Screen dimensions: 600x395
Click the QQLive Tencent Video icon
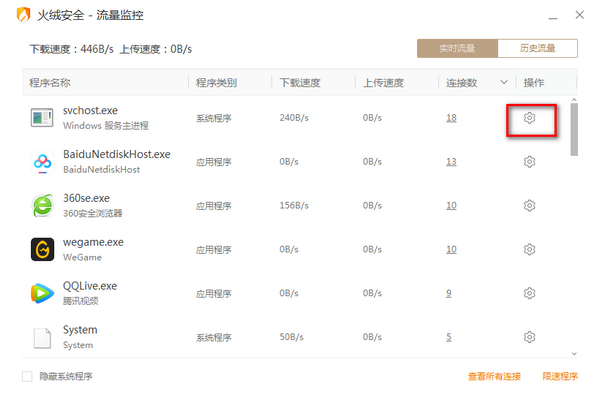(42, 293)
